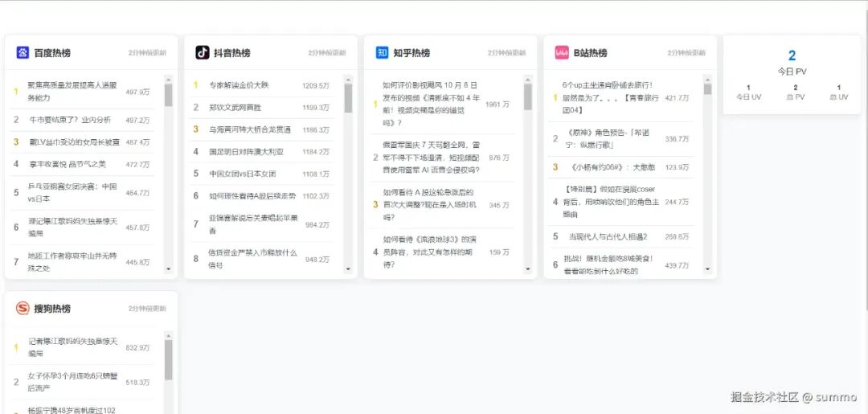
Task: Open the B站热榜 panel title
Action: tap(590, 53)
